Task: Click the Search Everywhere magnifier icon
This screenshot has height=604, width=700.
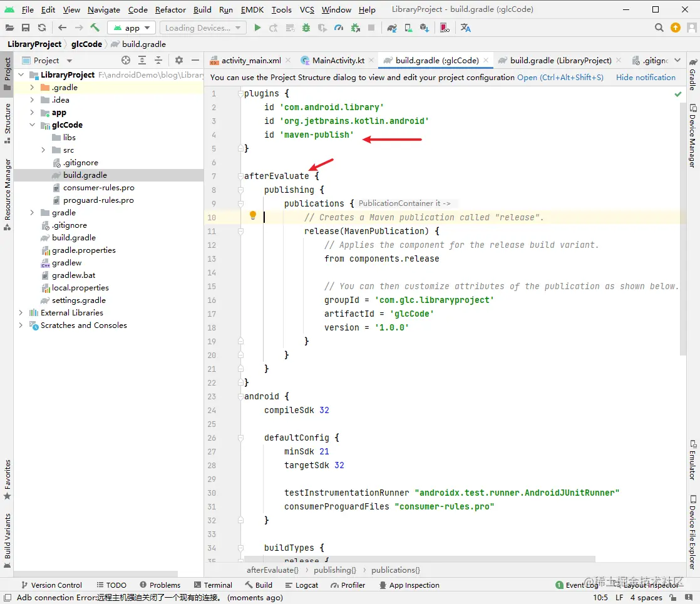Action: 659,28
